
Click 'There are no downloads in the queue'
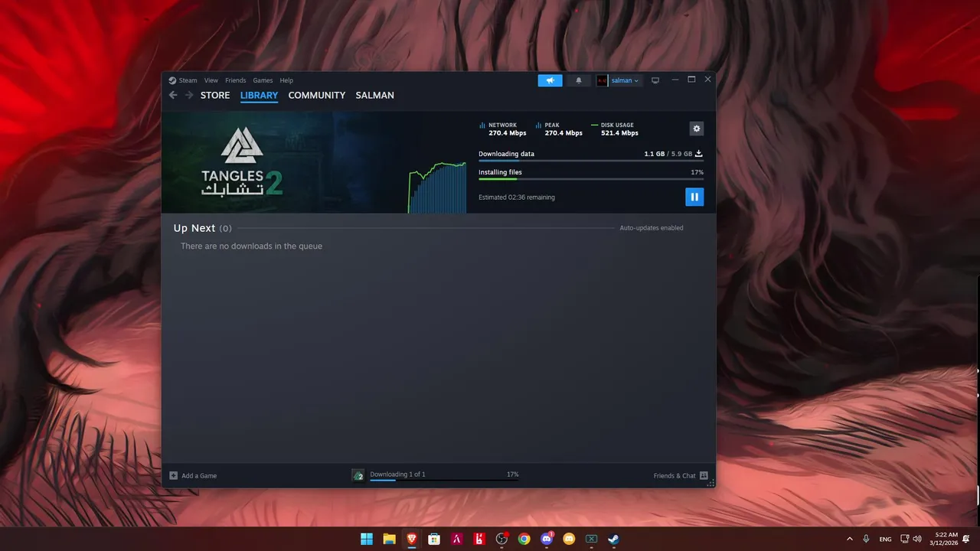coord(251,246)
